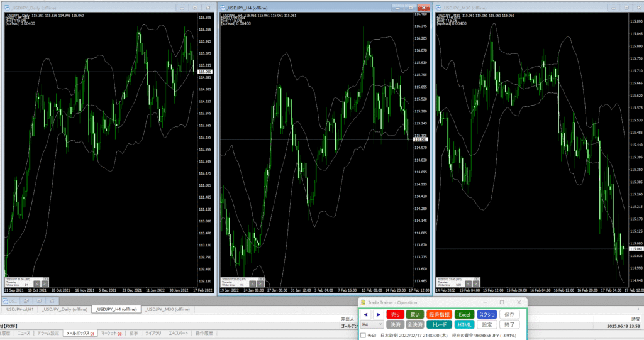This screenshot has height=340, width=644.
Task: Click the Trade Trainer title bar app icon
Action: coord(363,302)
